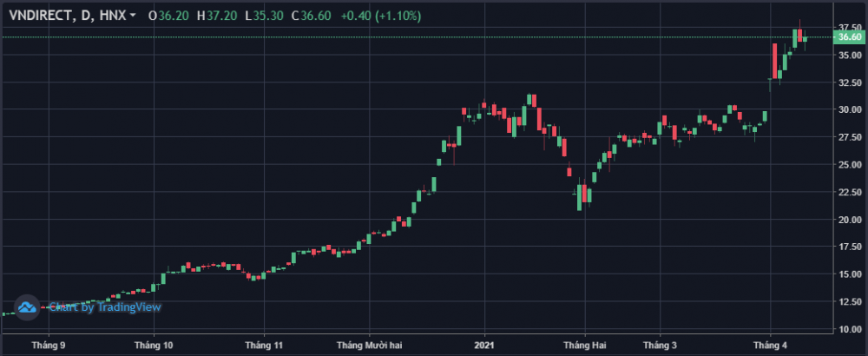The height and width of the screenshot is (356, 868).
Task: Click the 32.50 price scale label
Action: pyautogui.click(x=850, y=82)
